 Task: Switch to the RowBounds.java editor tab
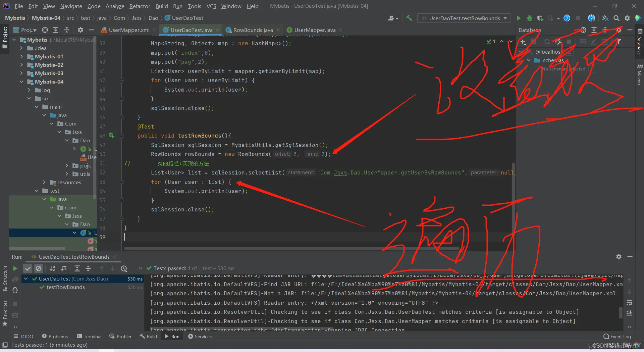253,30
